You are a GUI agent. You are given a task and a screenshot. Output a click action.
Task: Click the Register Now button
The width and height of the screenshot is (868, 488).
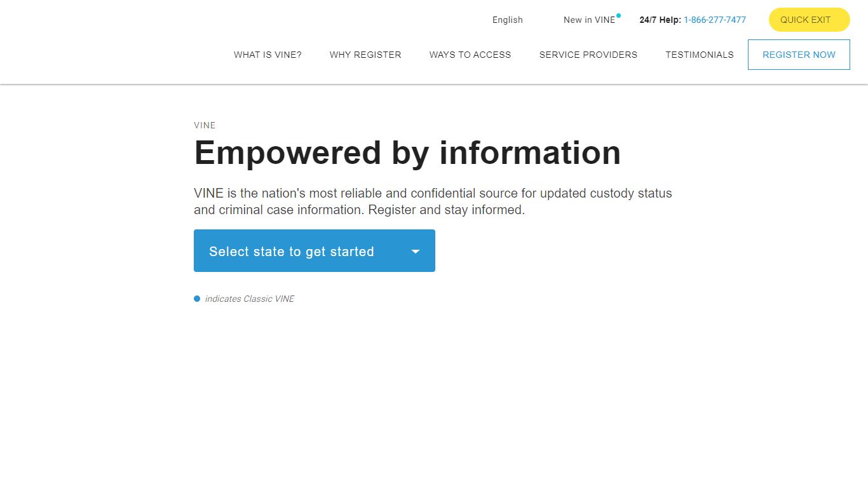[799, 55]
